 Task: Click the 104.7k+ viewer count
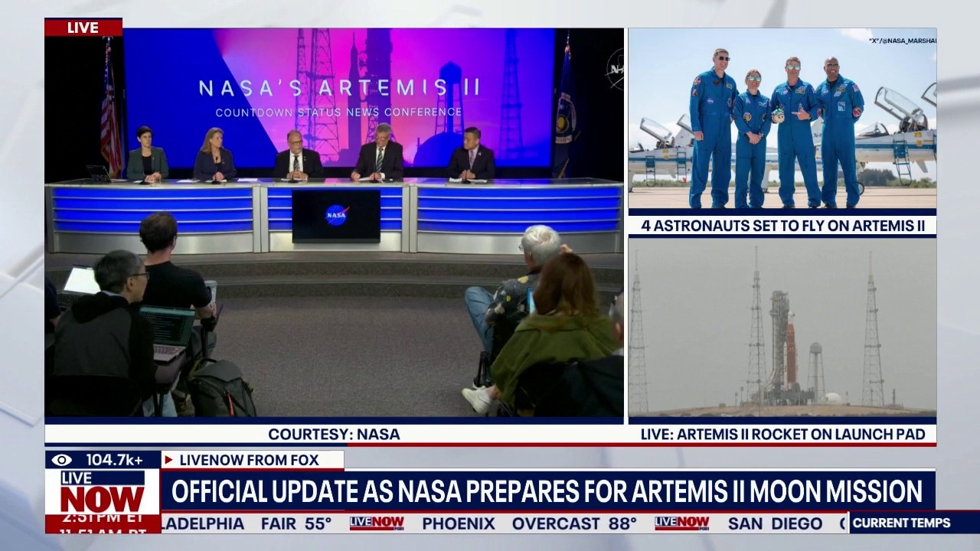pos(113,460)
